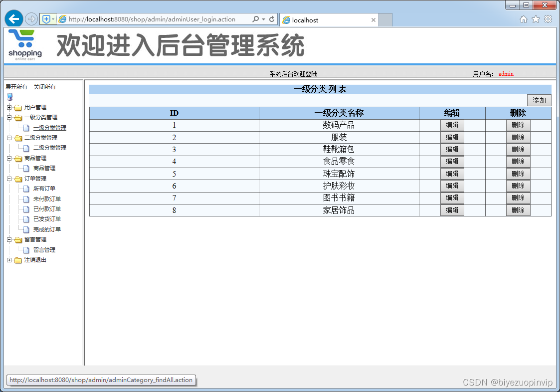Click the 留言管理 open folder icon

tap(18, 240)
